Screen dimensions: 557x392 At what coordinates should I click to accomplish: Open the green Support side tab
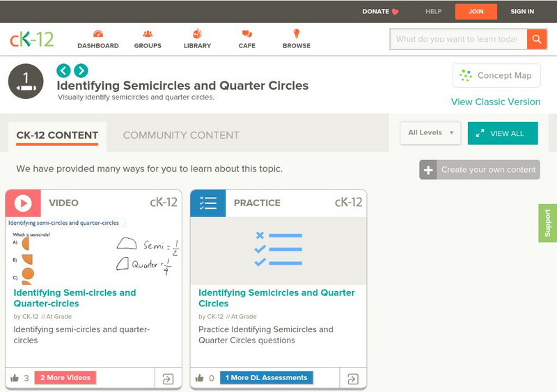click(547, 224)
